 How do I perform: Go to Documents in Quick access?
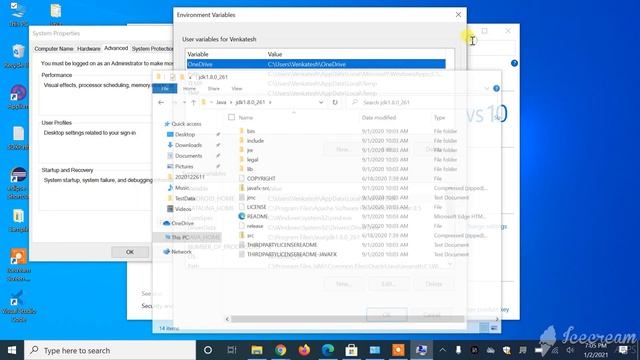click(x=188, y=156)
